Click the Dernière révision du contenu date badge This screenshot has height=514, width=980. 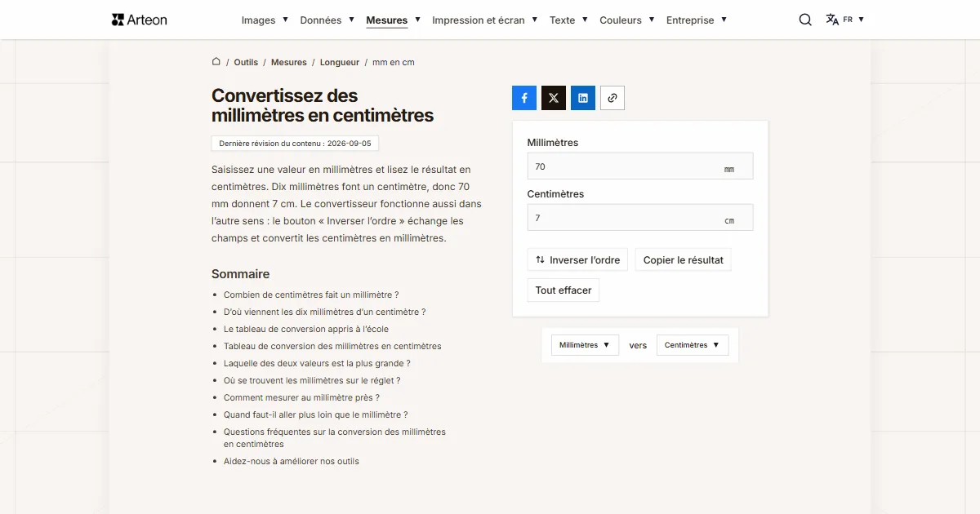click(x=295, y=144)
